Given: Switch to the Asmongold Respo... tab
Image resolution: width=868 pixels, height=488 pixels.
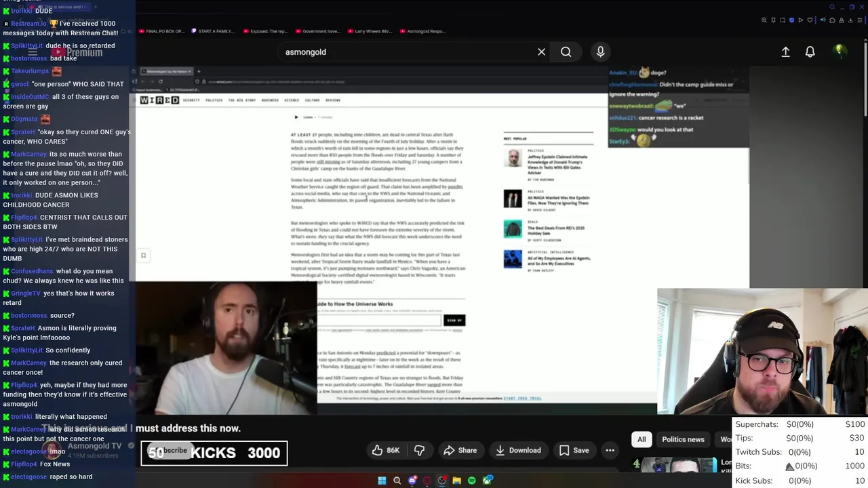Looking at the screenshot, I should pyautogui.click(x=422, y=31).
